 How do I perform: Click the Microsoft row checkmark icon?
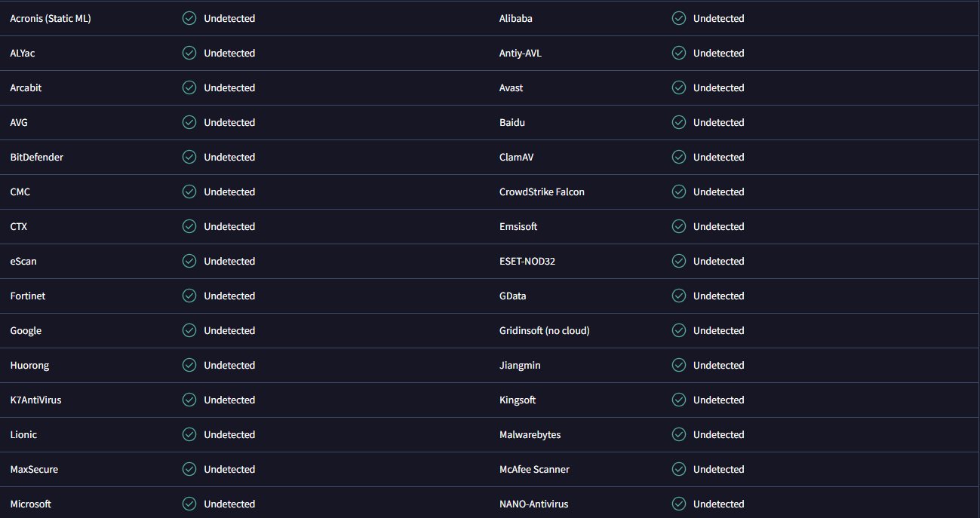(189, 504)
